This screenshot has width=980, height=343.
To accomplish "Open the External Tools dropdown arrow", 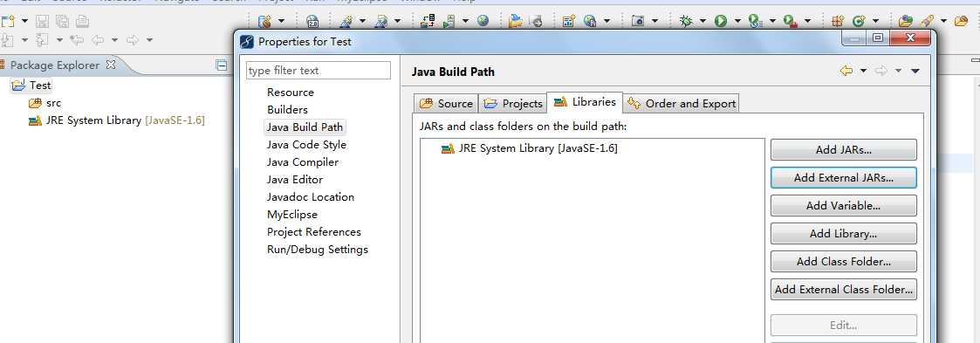I will pyautogui.click(x=807, y=21).
